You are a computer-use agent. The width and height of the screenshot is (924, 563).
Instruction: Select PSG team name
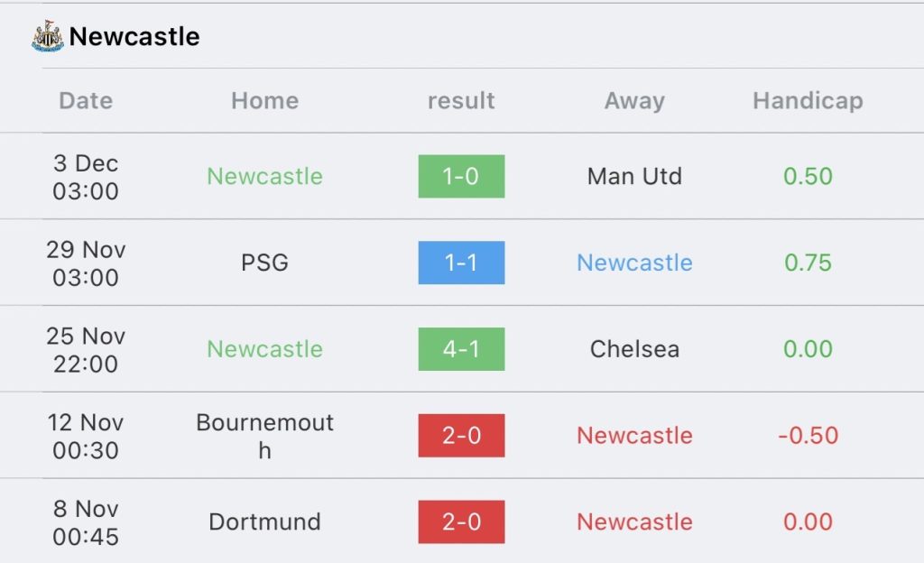coord(264,263)
